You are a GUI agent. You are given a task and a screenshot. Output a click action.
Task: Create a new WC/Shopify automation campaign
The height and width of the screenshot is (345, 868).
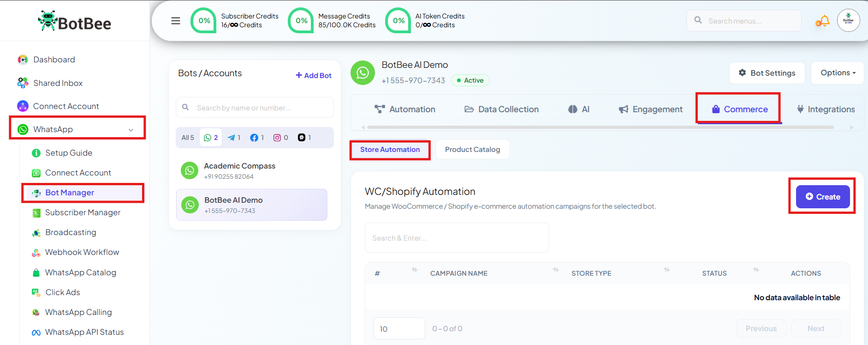[x=823, y=197]
